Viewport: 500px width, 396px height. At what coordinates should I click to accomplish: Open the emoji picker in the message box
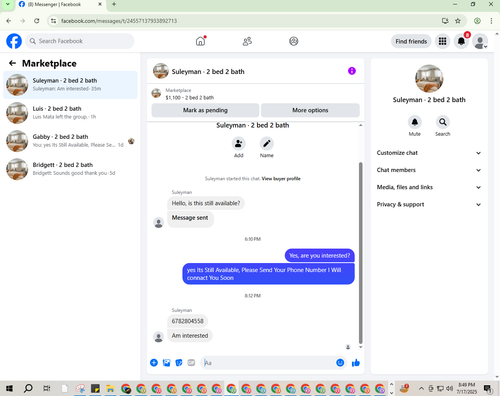pos(340,363)
